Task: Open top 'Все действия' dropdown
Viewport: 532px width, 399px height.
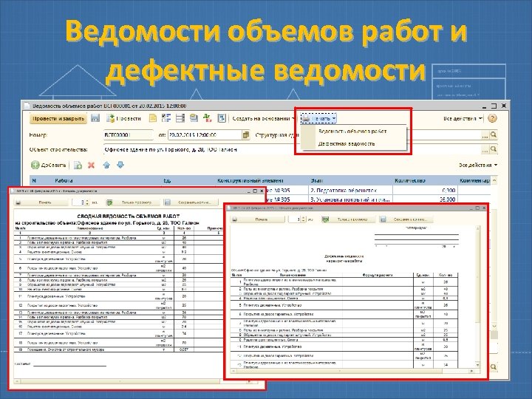Action: [463, 118]
